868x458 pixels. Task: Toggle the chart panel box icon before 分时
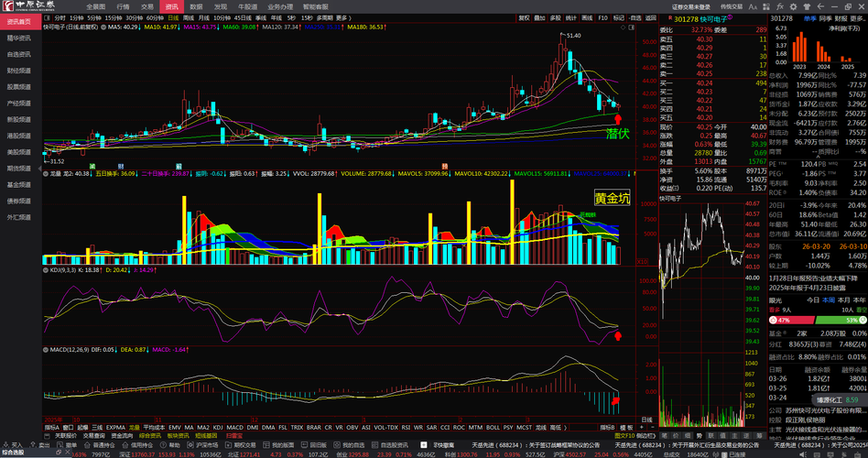pyautogui.click(x=49, y=17)
